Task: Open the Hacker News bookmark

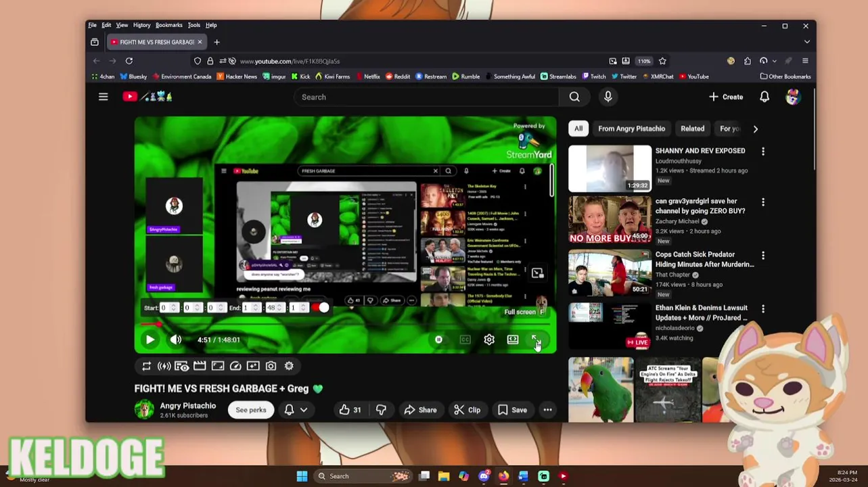Action: click(237, 76)
